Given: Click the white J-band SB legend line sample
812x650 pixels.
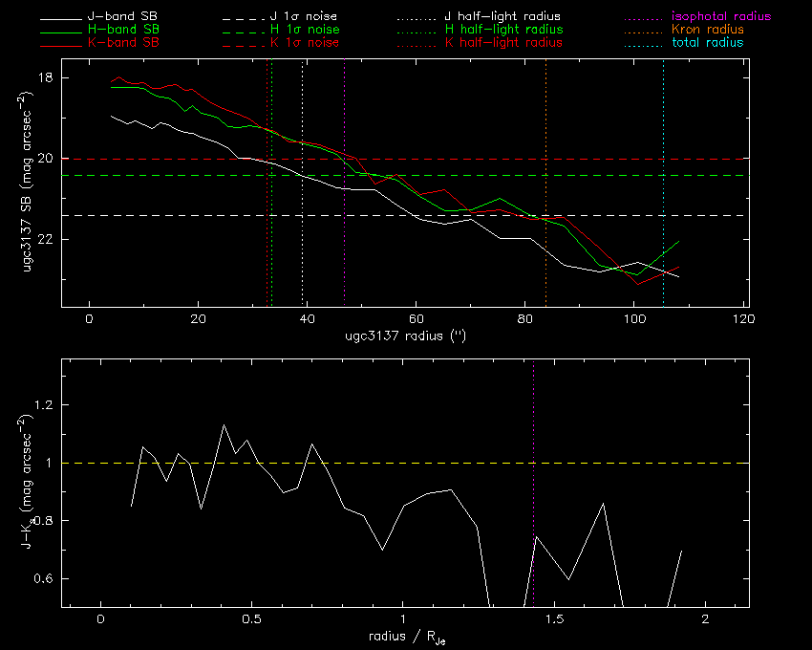Looking at the screenshot, I should pos(61,19).
